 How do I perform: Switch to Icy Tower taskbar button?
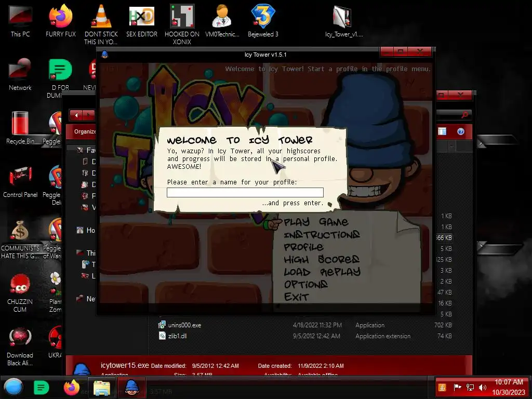click(x=131, y=388)
